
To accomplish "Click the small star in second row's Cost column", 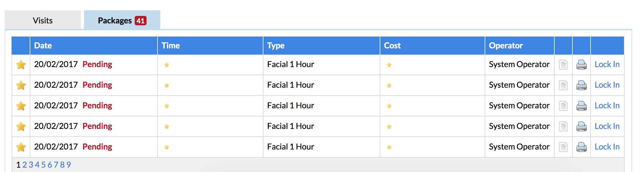I will 389,85.
